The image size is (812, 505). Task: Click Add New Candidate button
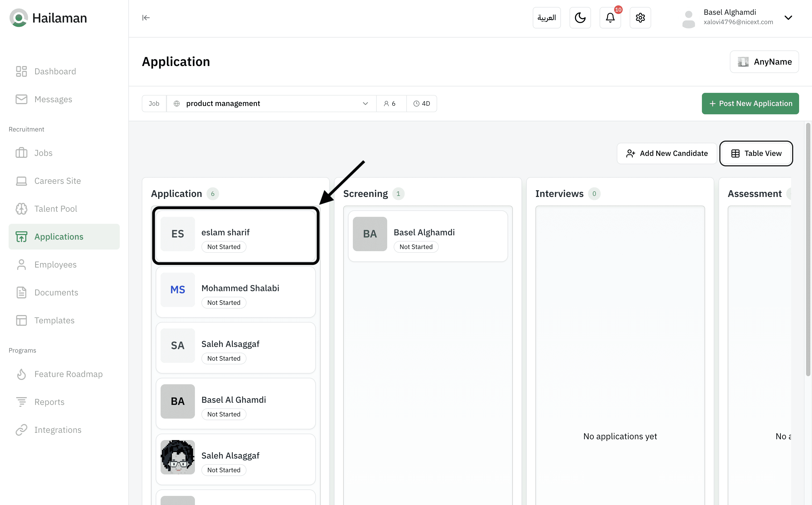(x=667, y=153)
